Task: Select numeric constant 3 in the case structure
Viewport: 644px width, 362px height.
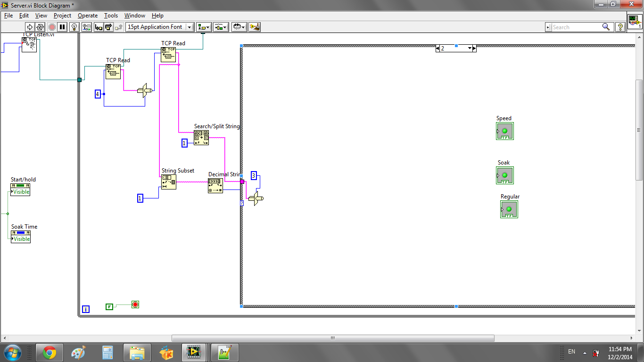Action: coord(254,176)
